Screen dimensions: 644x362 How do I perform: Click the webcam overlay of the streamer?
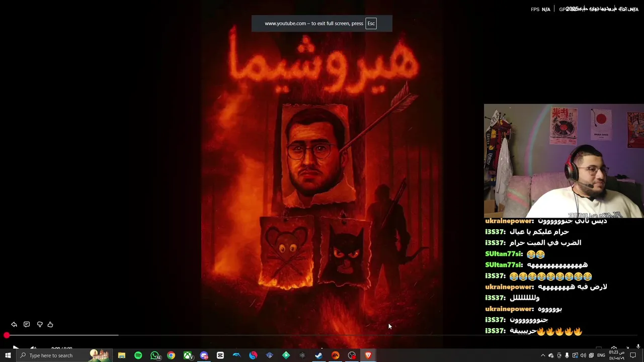coord(563,161)
